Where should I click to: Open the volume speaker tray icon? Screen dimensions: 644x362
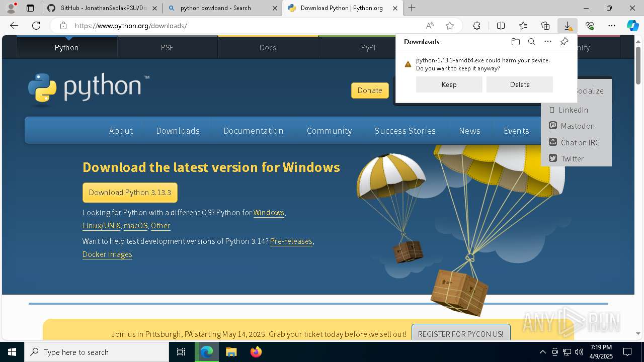(x=579, y=352)
